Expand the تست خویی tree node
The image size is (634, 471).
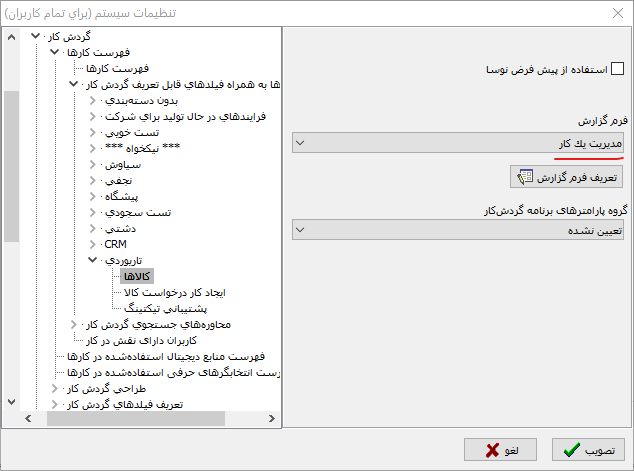pos(93,132)
